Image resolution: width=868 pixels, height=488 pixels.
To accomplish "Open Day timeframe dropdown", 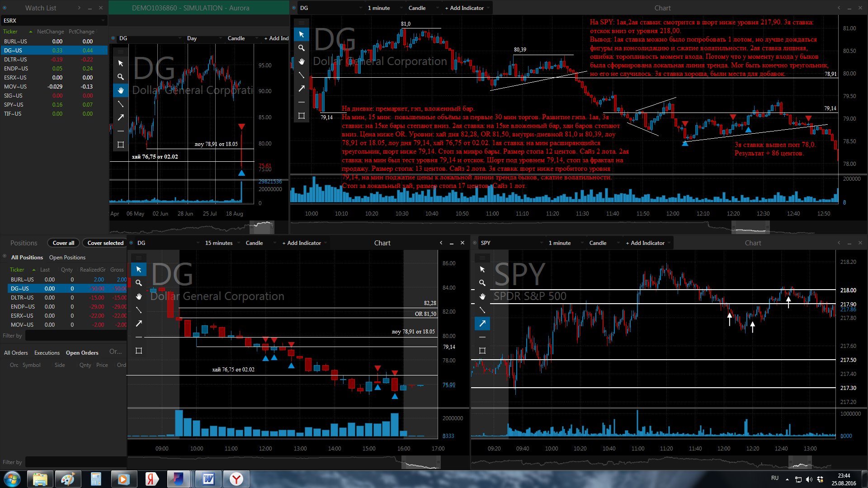I will [205, 38].
